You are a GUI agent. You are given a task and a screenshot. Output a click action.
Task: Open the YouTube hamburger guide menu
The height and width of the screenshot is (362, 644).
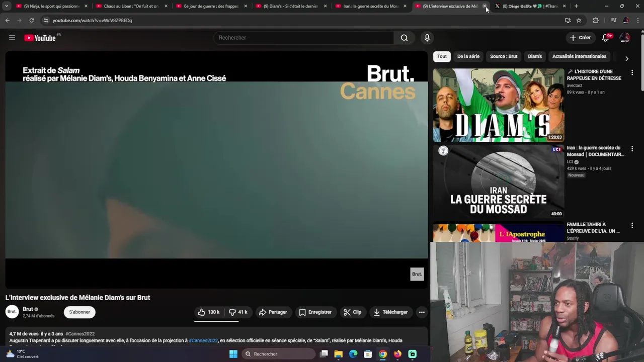click(12, 38)
